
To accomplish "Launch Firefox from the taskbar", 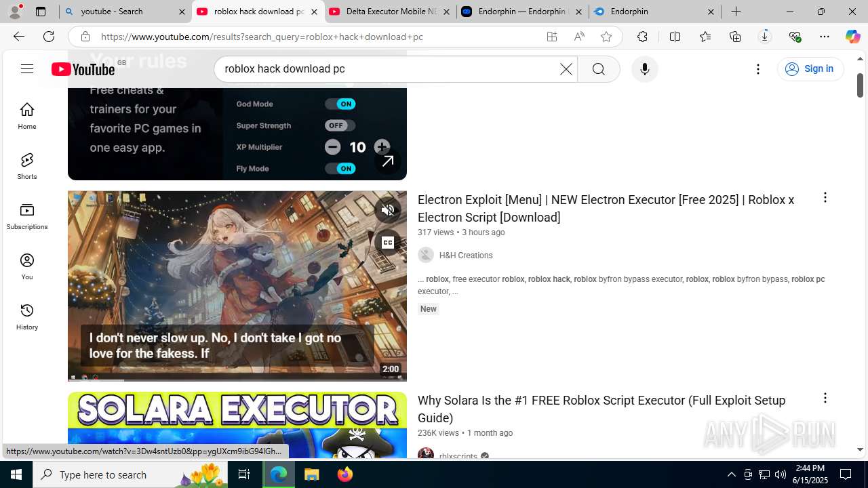I will [344, 474].
